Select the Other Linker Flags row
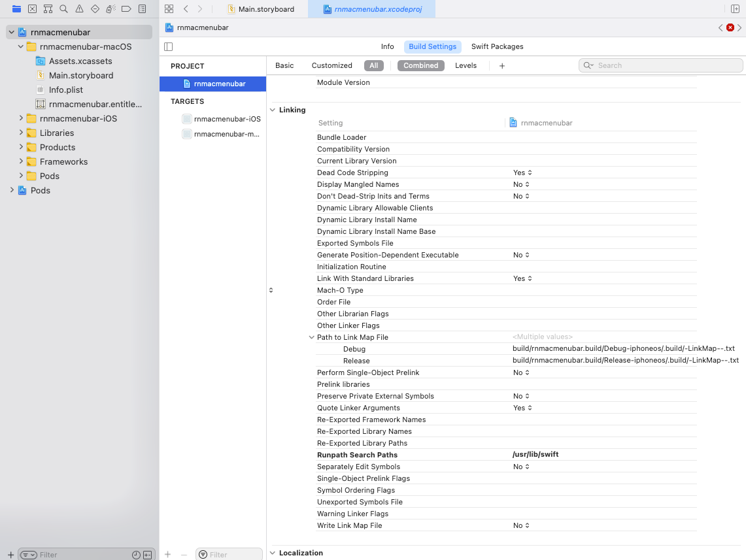 pyautogui.click(x=507, y=325)
